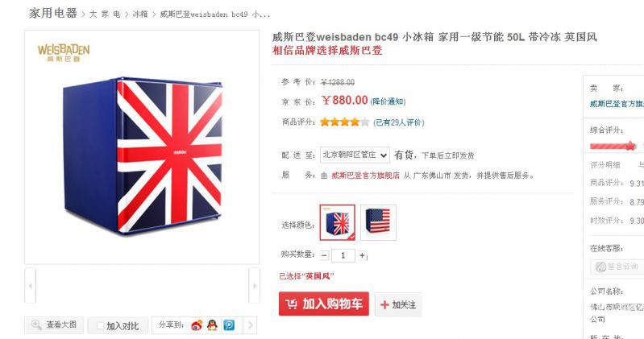Click the blue third share icon

tap(229, 325)
